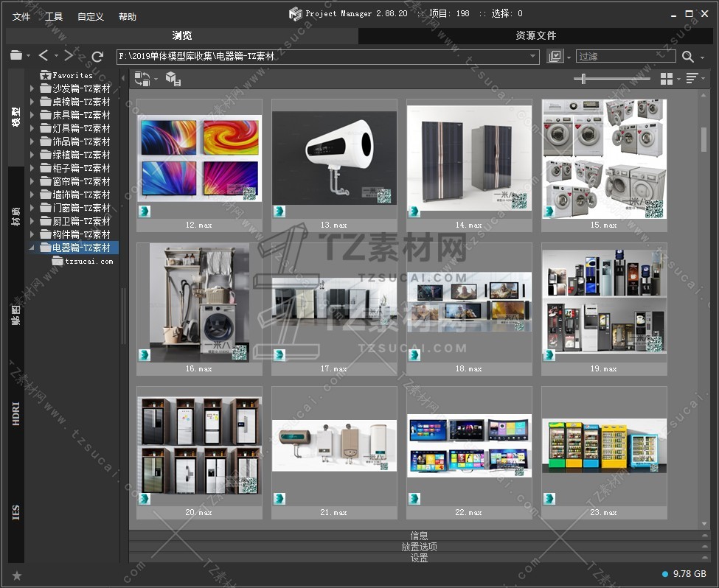Go back to previous folder

point(44,56)
